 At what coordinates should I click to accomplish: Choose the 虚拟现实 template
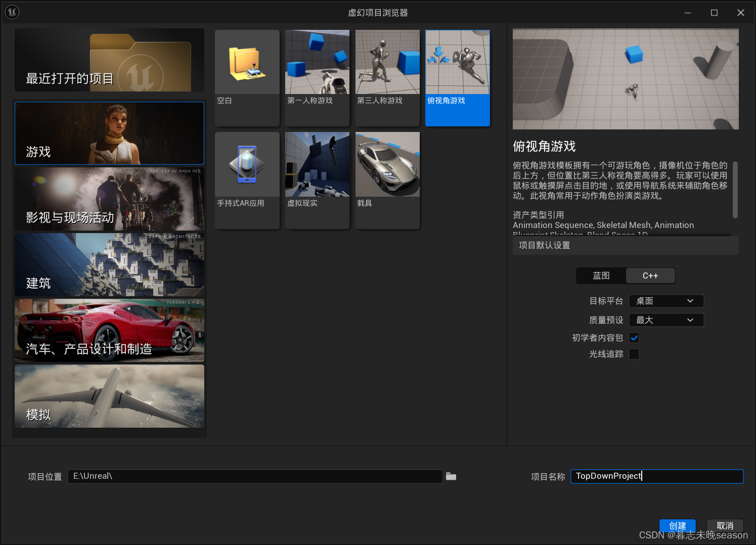[317, 180]
